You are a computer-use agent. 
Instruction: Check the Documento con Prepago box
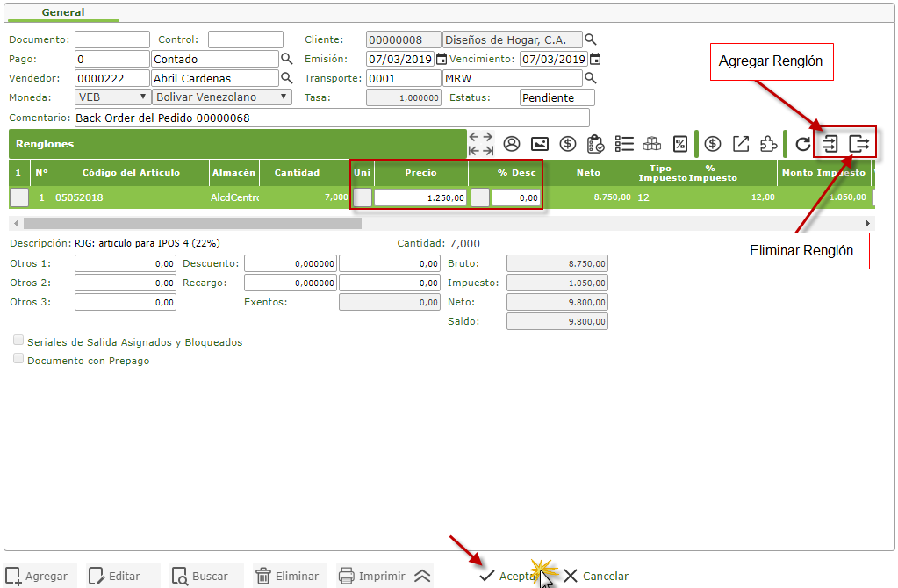click(18, 359)
